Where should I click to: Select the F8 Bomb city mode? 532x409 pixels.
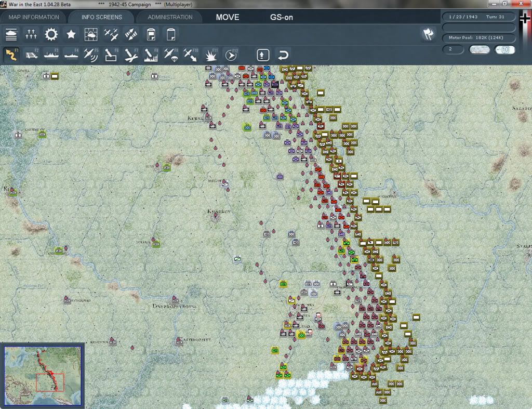151,55
